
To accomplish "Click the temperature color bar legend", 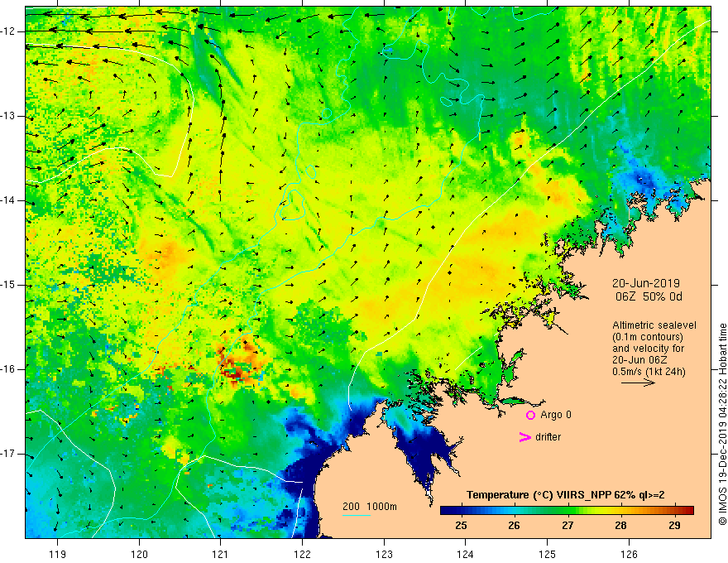I will coord(567,511).
